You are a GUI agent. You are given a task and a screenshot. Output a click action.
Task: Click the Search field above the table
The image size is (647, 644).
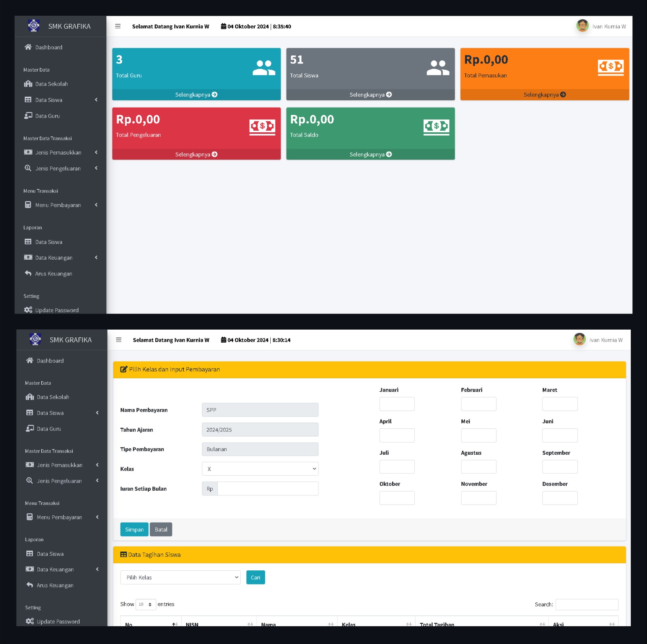pyautogui.click(x=587, y=604)
